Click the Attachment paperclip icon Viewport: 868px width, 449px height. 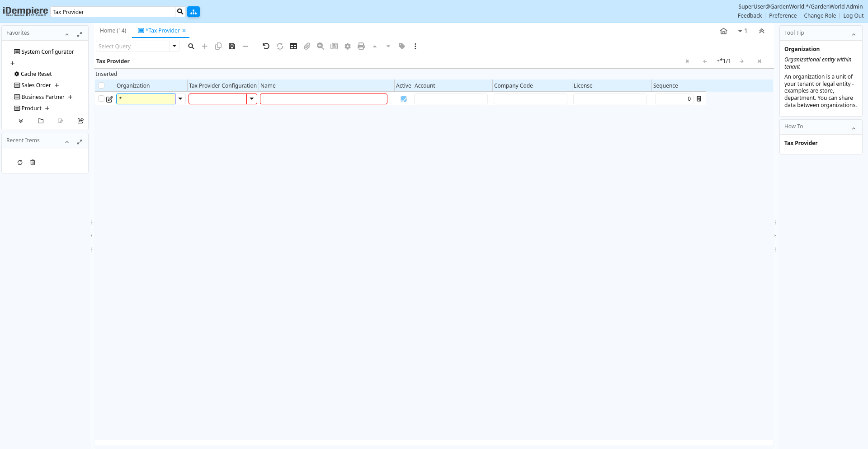click(307, 46)
